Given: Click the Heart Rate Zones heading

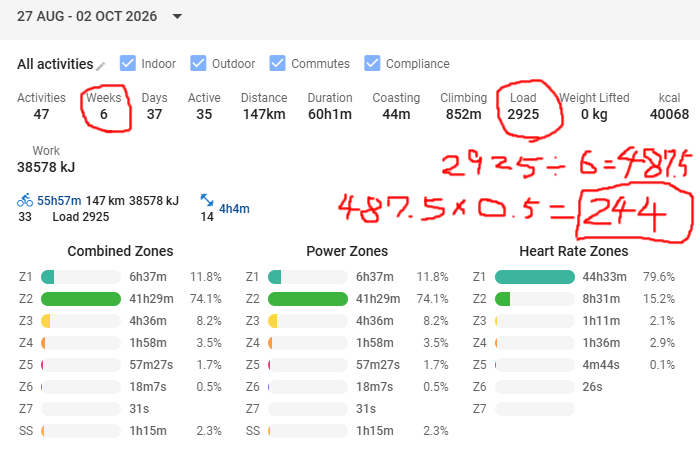Looking at the screenshot, I should tap(574, 251).
